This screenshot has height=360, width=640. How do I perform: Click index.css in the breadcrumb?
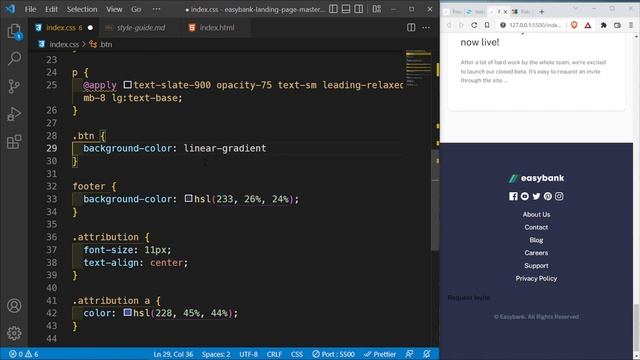(x=64, y=44)
